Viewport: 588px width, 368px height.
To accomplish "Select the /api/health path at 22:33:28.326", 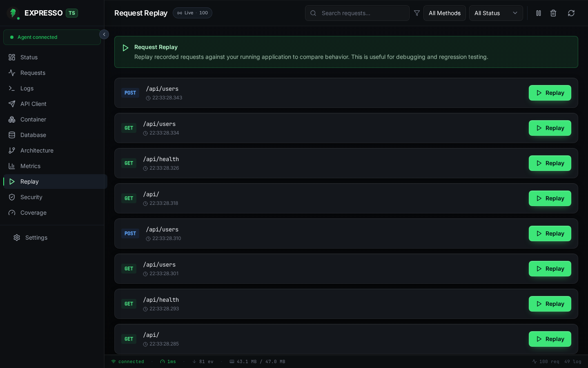I will pyautogui.click(x=161, y=159).
